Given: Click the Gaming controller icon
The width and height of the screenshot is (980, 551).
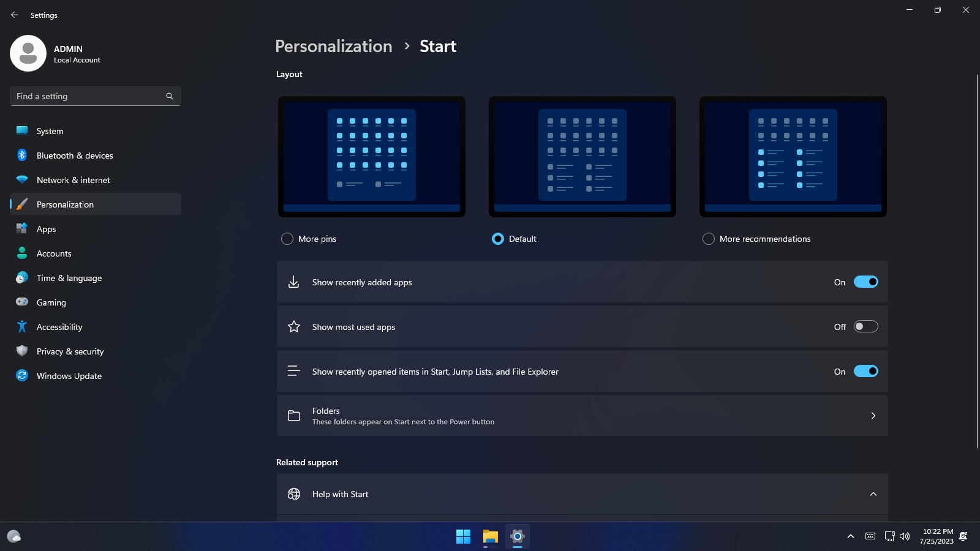Looking at the screenshot, I should (x=22, y=302).
